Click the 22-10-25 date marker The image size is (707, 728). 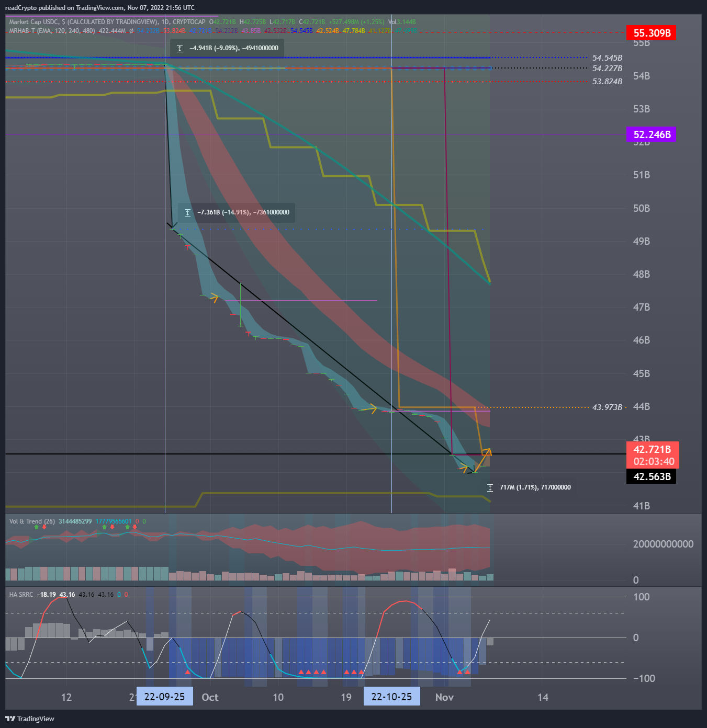(x=391, y=697)
